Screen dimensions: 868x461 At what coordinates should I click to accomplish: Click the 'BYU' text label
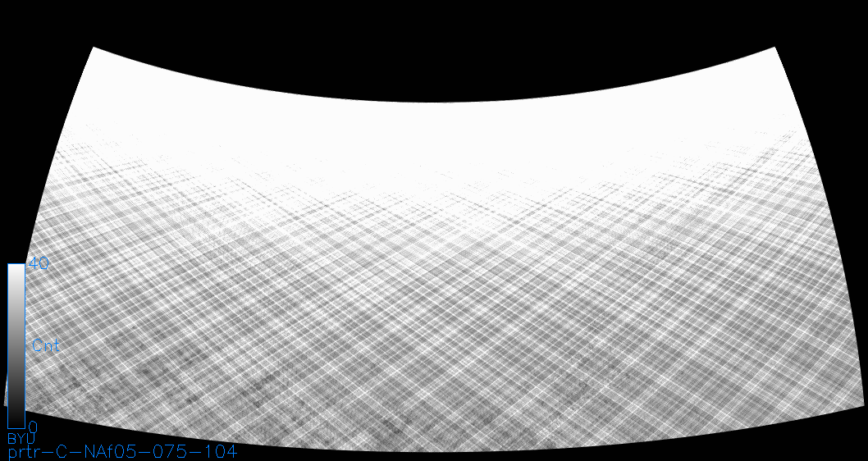(x=20, y=439)
